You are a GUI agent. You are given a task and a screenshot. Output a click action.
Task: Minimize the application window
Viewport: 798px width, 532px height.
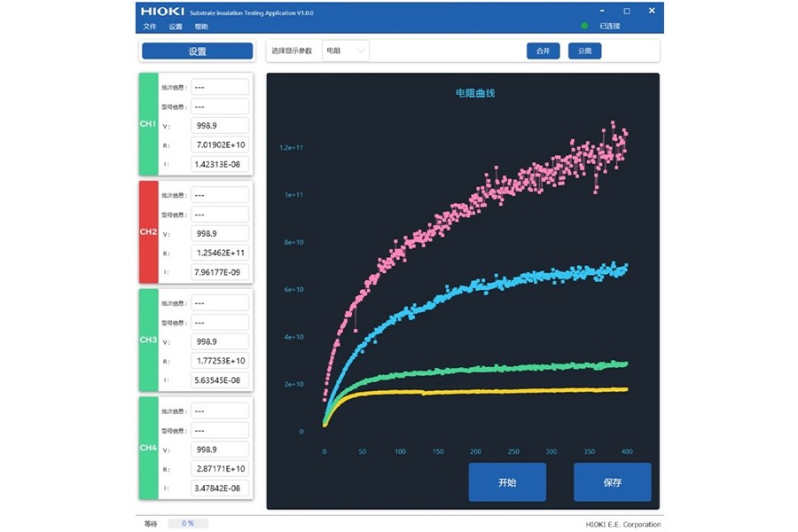pos(602,11)
